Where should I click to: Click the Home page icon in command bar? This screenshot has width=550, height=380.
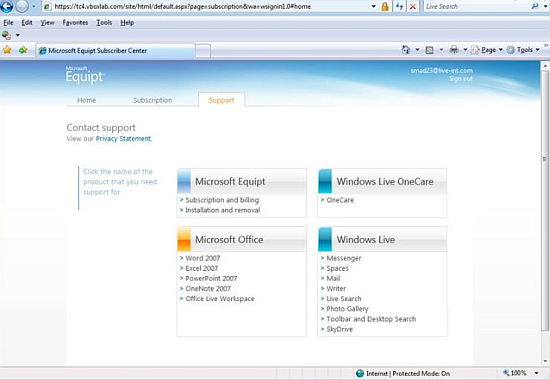pyautogui.click(x=406, y=50)
